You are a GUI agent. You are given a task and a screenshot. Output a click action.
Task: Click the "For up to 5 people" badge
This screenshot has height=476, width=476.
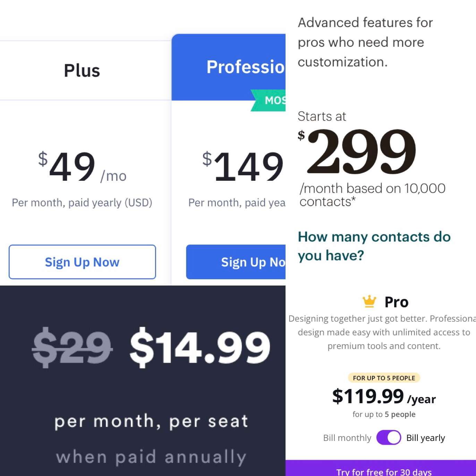[384, 378]
